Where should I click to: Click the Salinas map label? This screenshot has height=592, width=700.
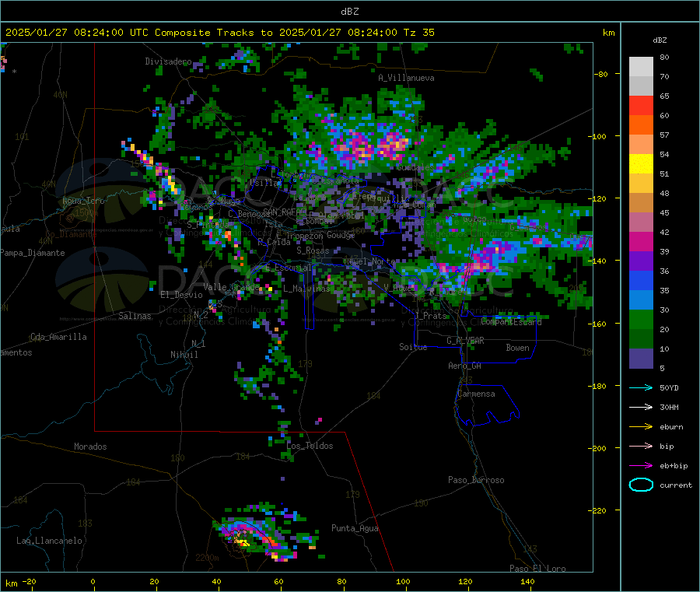coord(135,316)
